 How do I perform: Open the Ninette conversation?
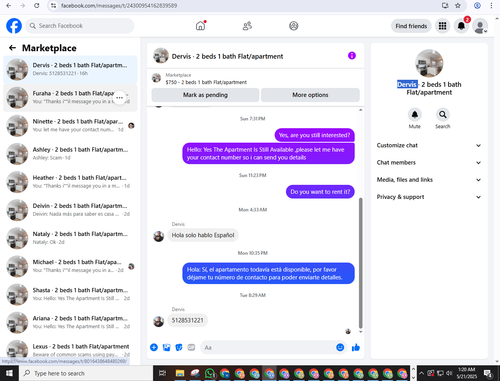[70, 126]
